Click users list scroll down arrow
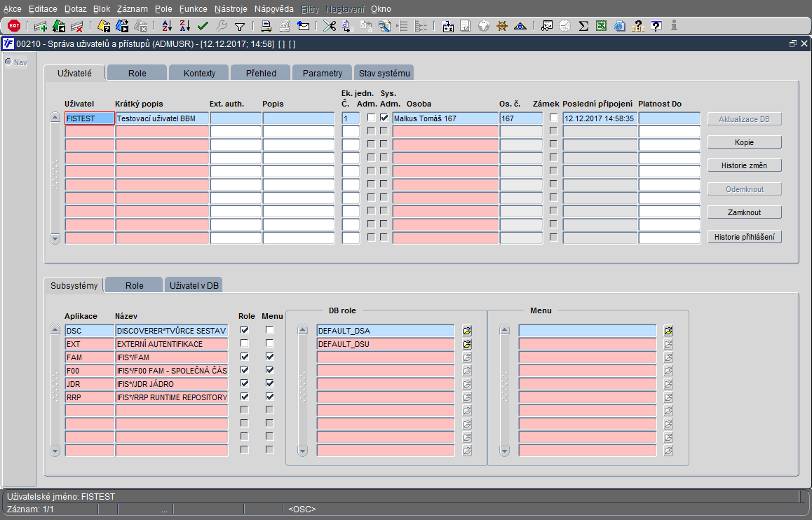Image resolution: width=812 pixels, height=520 pixels. coord(55,238)
